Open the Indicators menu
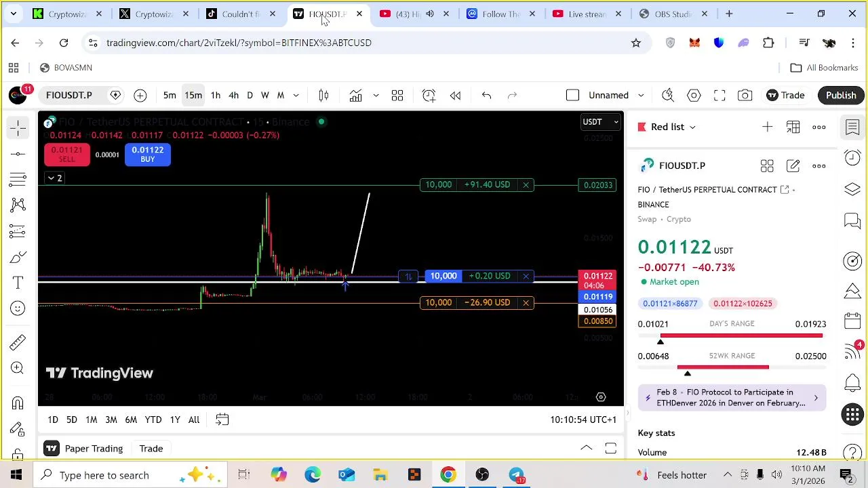Image resolution: width=868 pixels, height=488 pixels. (356, 96)
